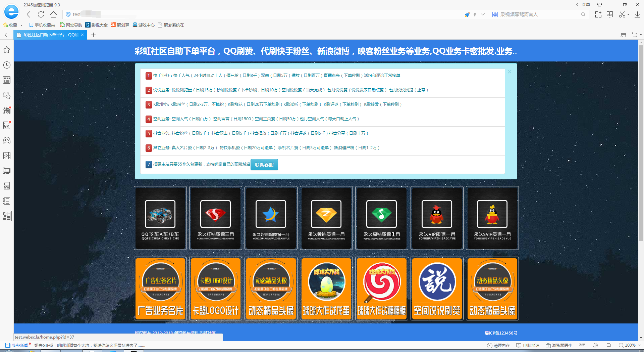The image size is (644, 352).
Task: Click the 联系客服 button
Action: pos(264,165)
